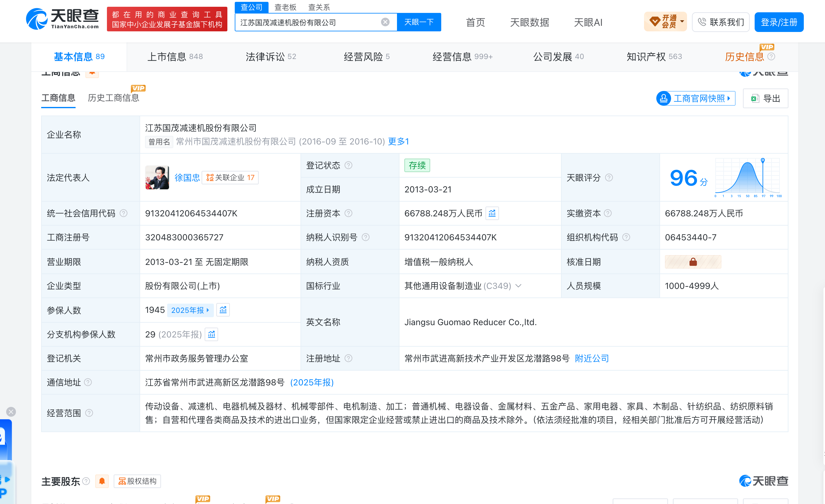
Task: Show help for 纳税人识别号 field
Action: [x=366, y=238]
